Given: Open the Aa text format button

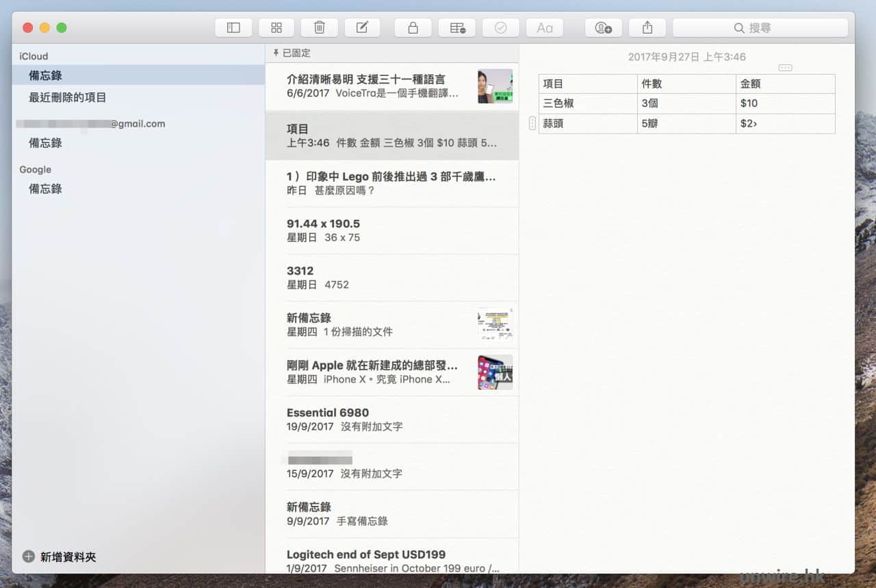Looking at the screenshot, I should pos(544,28).
